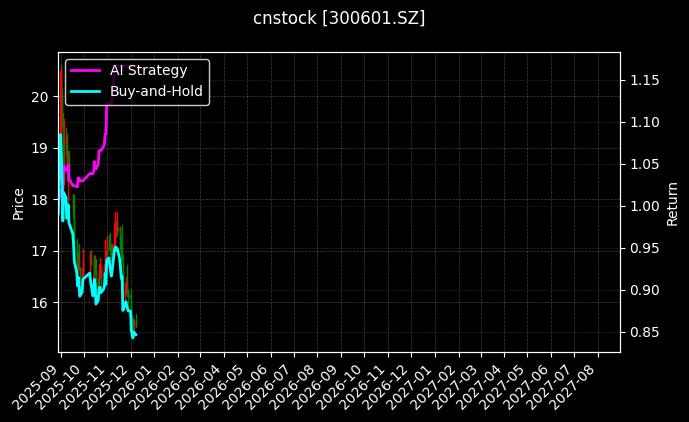Click the chart title cnstock [300601.SZ]
Viewport: 689px width, 422px height.
[339, 18]
